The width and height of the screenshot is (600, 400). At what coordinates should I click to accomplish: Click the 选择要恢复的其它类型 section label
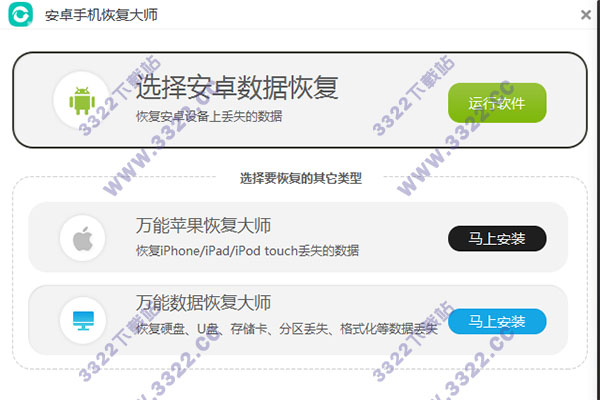pos(301,178)
